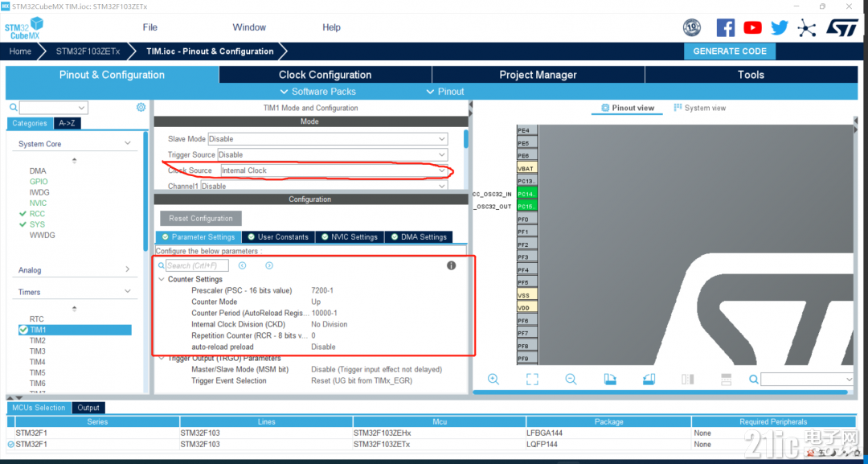Select RCC in System Core list
This screenshot has width=868, height=464.
38,214
